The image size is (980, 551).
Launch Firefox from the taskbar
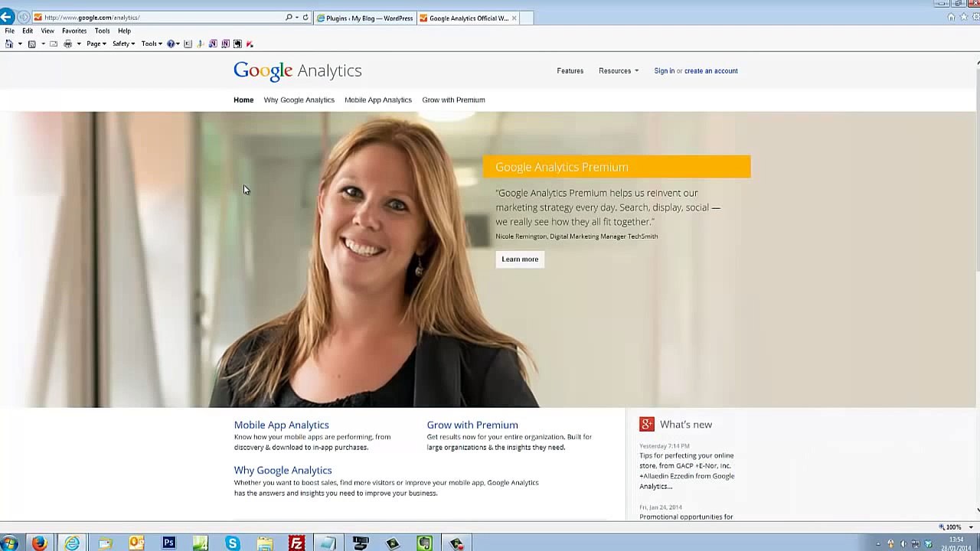pos(39,543)
